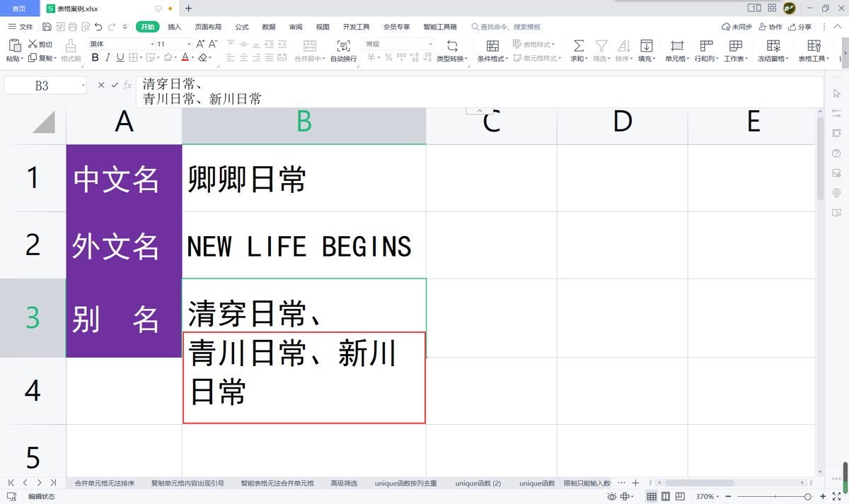Cancel the edit with formula bar X
The image size is (849, 504).
click(101, 85)
